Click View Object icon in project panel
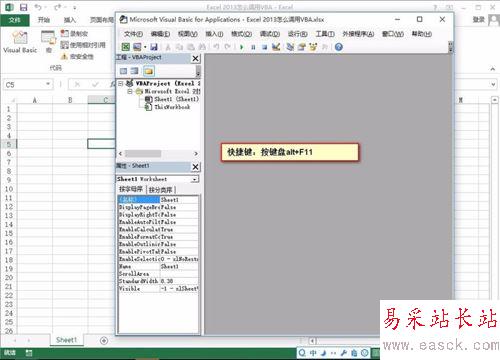Viewport: 500px width, 360px height. click(135, 71)
